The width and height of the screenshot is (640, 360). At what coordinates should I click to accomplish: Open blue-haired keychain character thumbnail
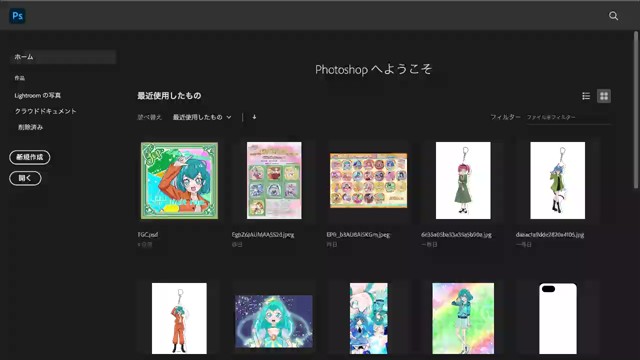tap(558, 180)
